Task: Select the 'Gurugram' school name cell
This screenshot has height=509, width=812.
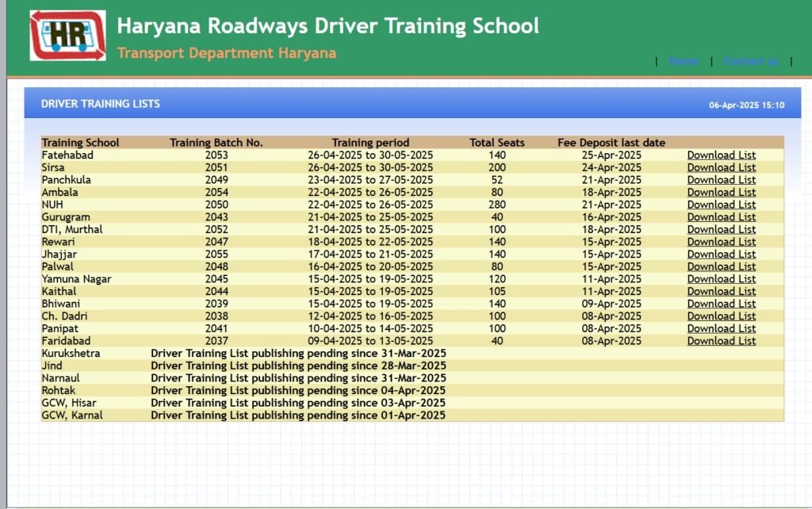Action: click(66, 217)
